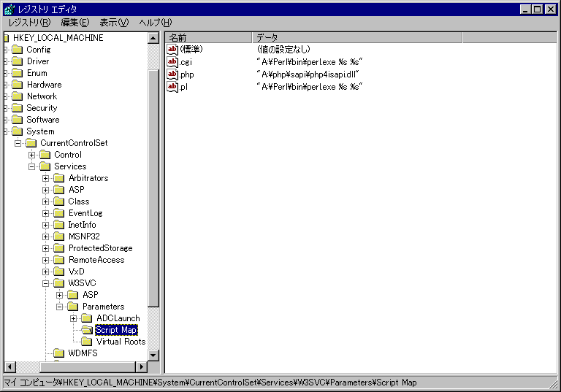Open the 編集(E) menu
This screenshot has width=561, height=392.
pyautogui.click(x=75, y=23)
